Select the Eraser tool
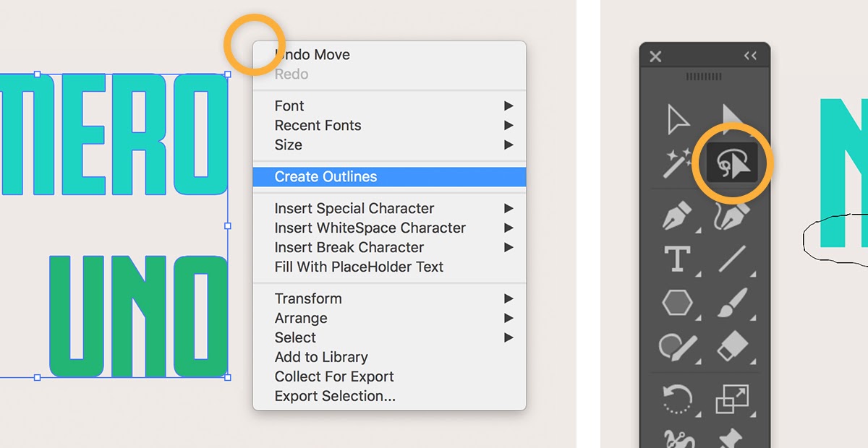 coord(732,346)
